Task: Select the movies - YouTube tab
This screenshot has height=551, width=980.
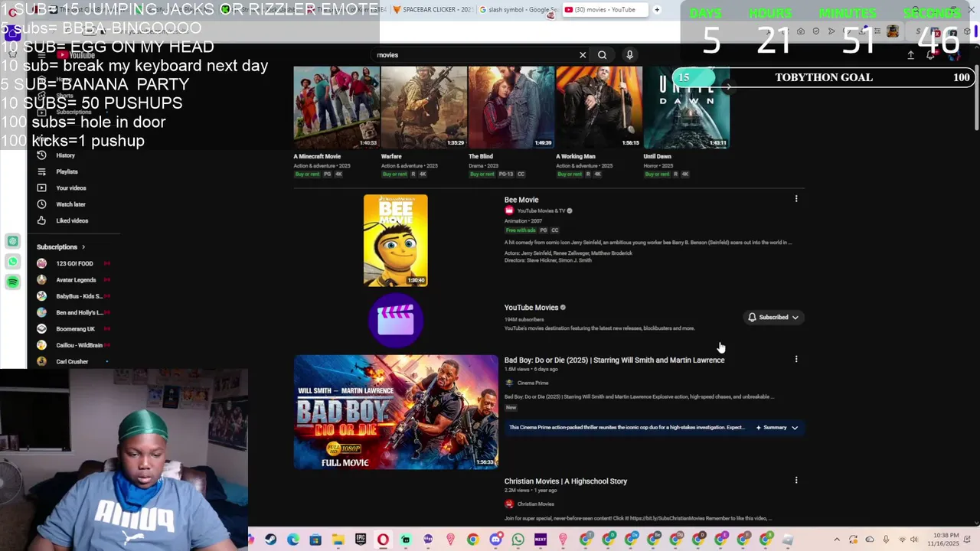Action: 605,10
